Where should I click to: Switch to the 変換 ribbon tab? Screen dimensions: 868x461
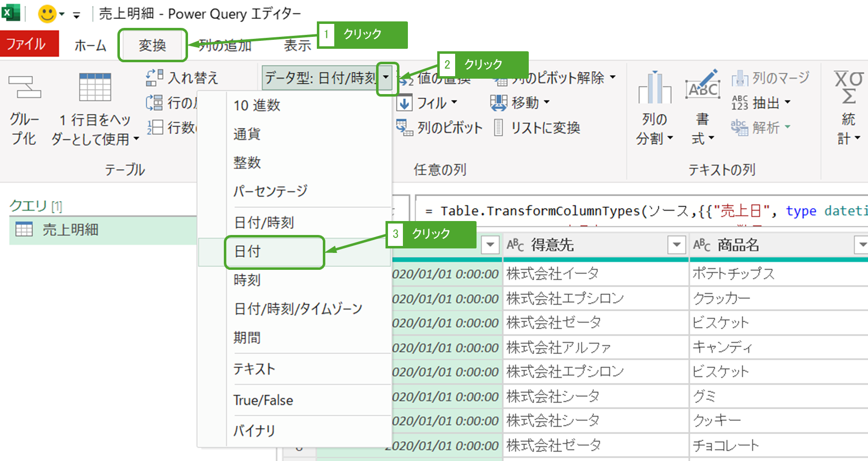152,46
